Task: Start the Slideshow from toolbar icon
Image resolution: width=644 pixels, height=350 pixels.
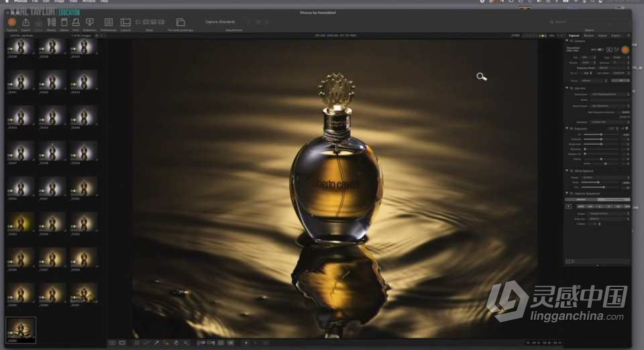Action: 89,22
